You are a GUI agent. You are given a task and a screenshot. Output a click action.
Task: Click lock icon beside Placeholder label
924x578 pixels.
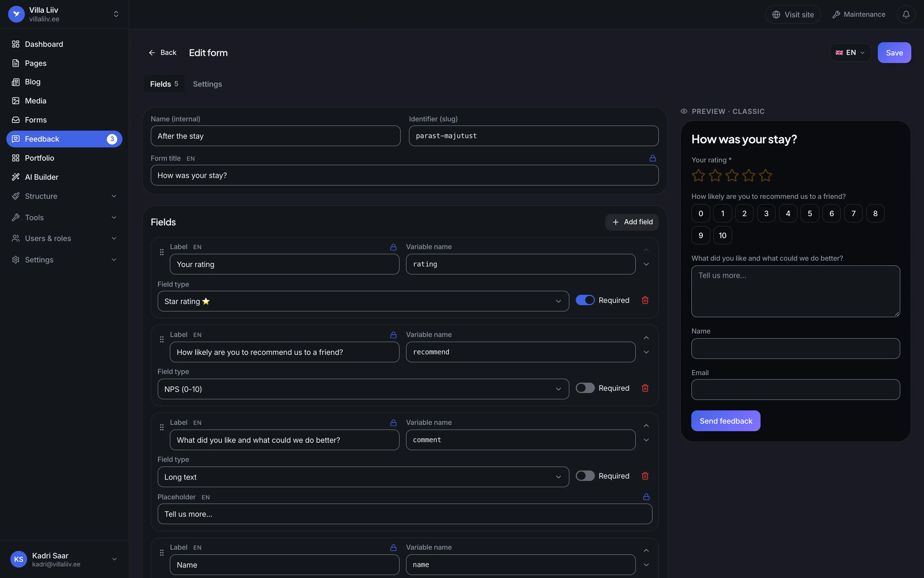pyautogui.click(x=646, y=497)
